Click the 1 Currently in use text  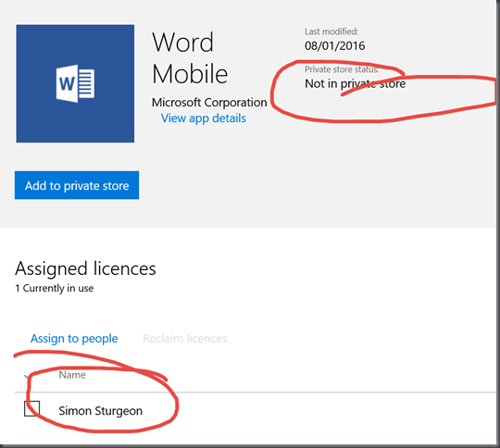tap(55, 288)
